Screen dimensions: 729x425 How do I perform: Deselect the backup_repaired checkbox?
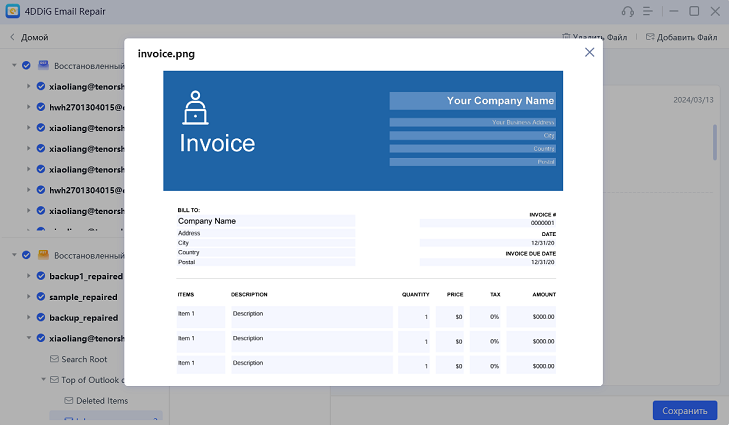pos(41,318)
